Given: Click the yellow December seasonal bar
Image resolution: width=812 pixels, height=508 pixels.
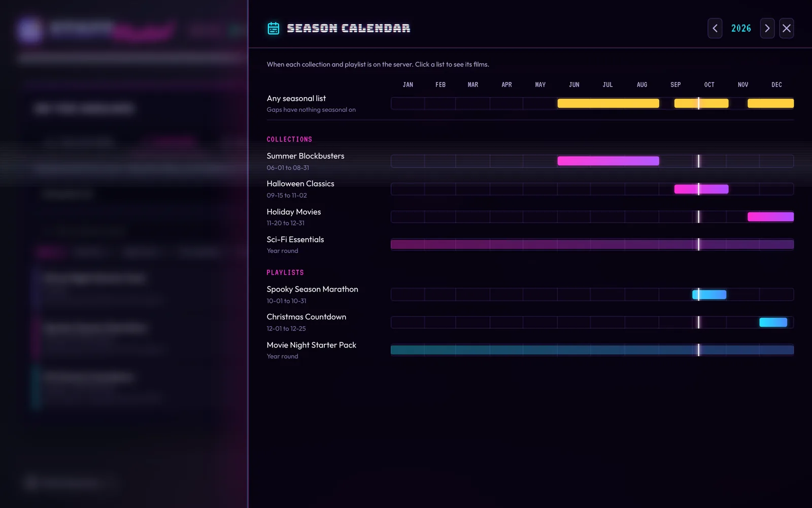Looking at the screenshot, I should [770, 103].
